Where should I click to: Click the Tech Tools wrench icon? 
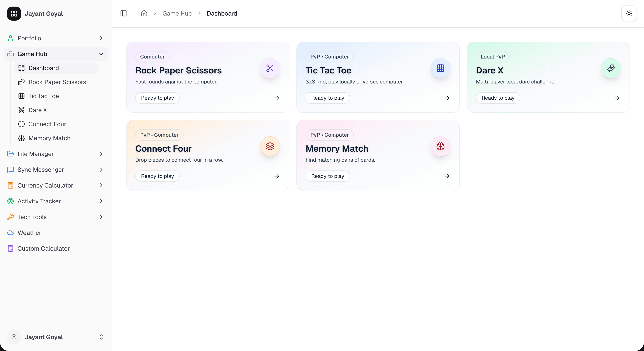click(11, 217)
